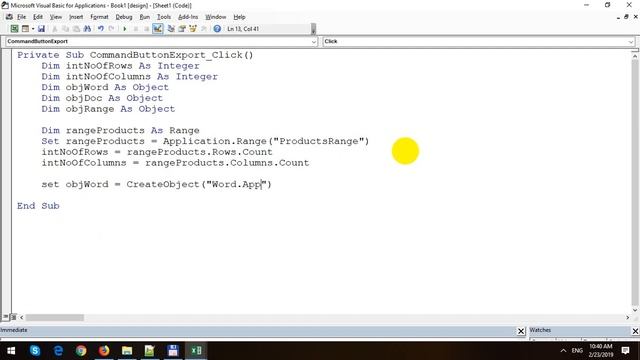This screenshot has width=640, height=360.
Task: Click the Redo toolbar icon
Action: 111,29
